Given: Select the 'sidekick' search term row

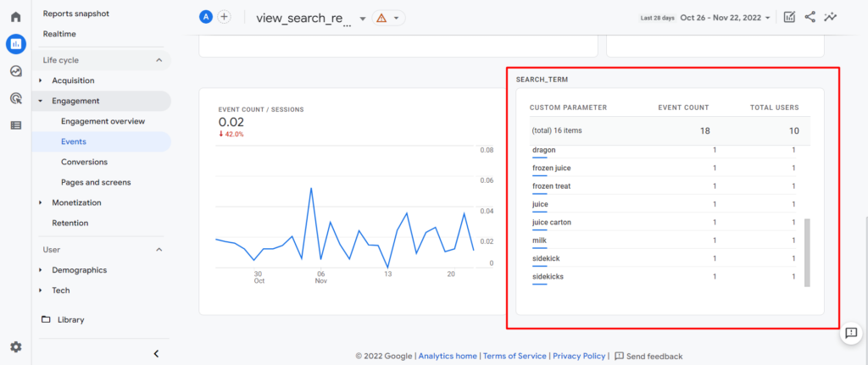Looking at the screenshot, I should [664, 258].
